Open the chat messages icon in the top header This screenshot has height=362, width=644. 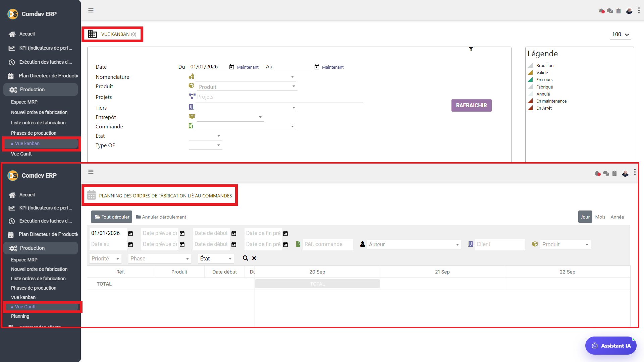[610, 11]
